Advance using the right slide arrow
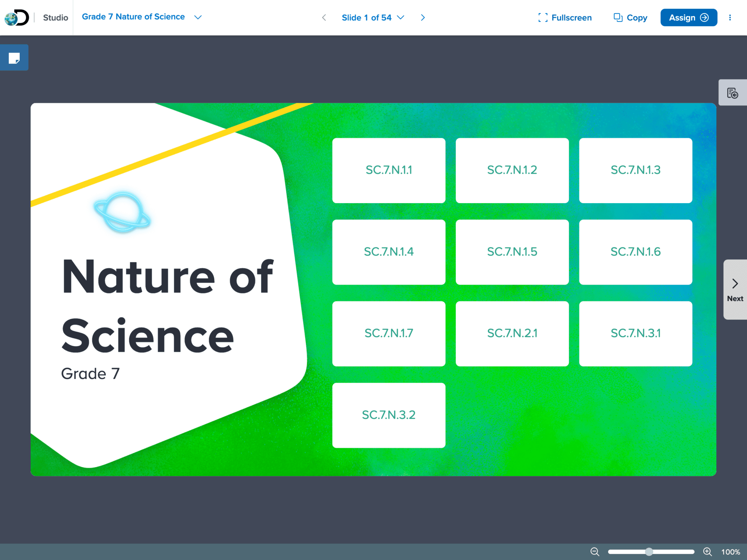 click(x=423, y=17)
